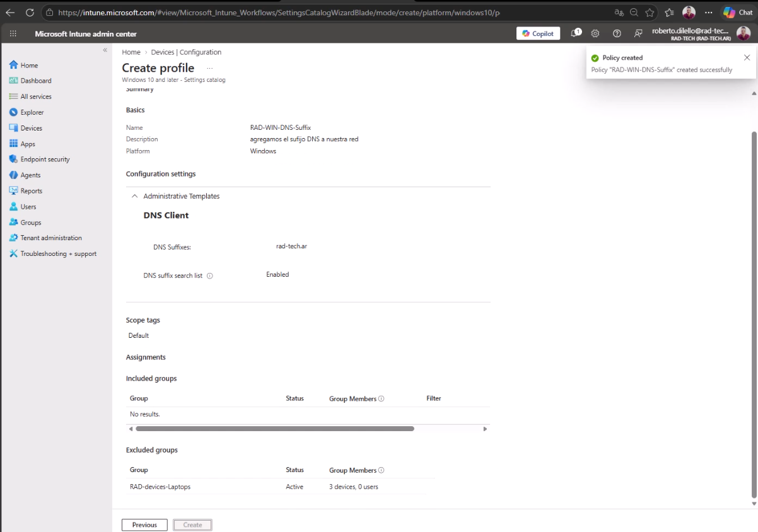Click the Enabled value of DNS suffix search list
The image size is (758, 532).
pyautogui.click(x=277, y=274)
